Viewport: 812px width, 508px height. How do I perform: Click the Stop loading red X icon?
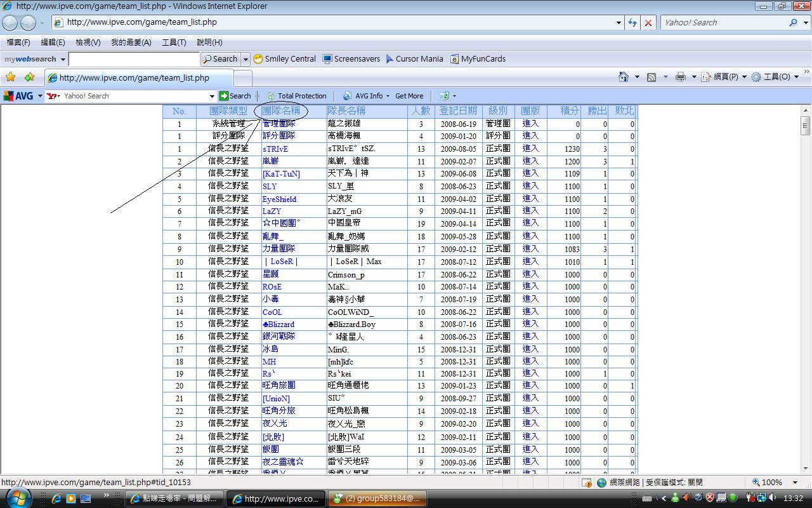(648, 22)
